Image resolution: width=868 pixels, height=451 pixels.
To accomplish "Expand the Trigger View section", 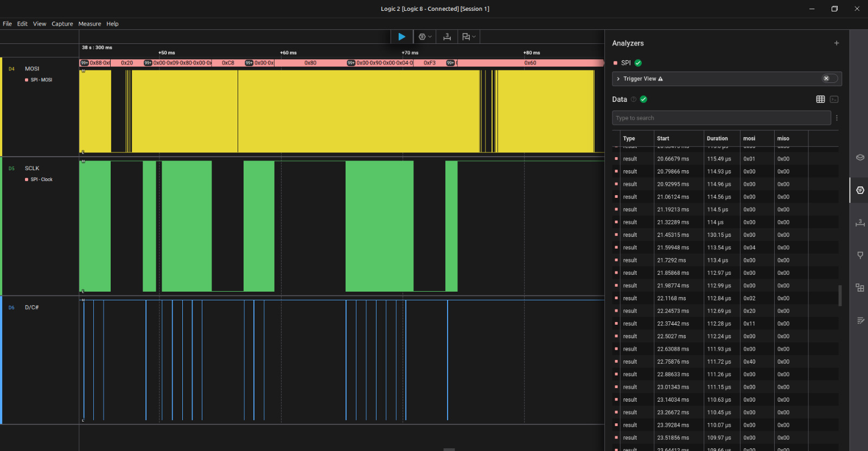I will pyautogui.click(x=618, y=79).
